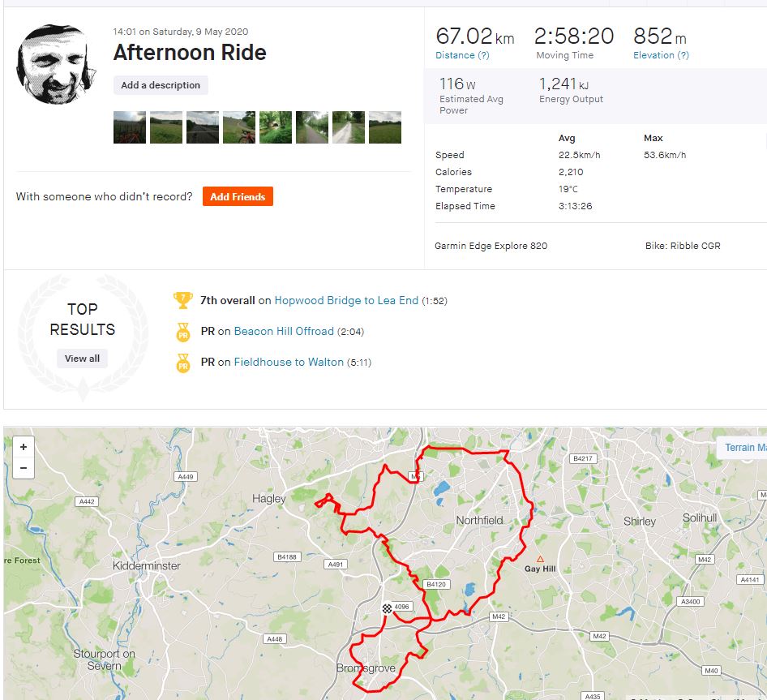Click the Gay Hill triangle marker on map
The width and height of the screenshot is (767, 700).
[x=540, y=559]
